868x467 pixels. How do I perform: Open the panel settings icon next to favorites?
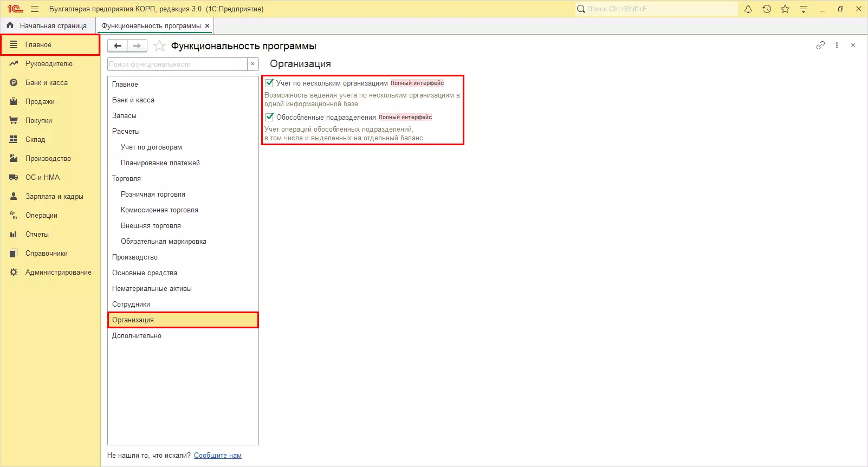click(804, 9)
